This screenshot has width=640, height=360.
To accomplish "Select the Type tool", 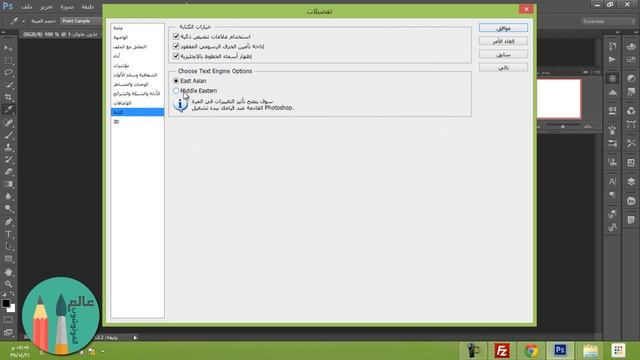I will (8, 234).
